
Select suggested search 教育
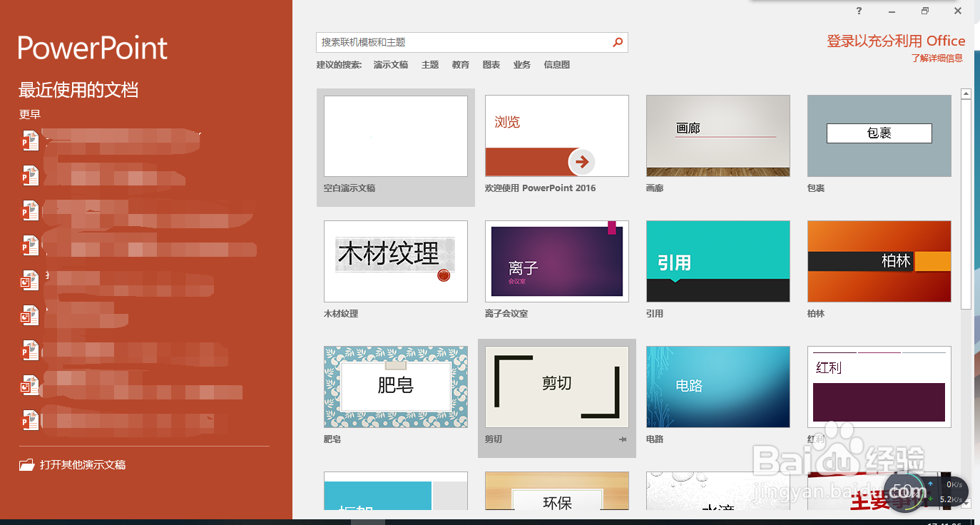coord(461,65)
